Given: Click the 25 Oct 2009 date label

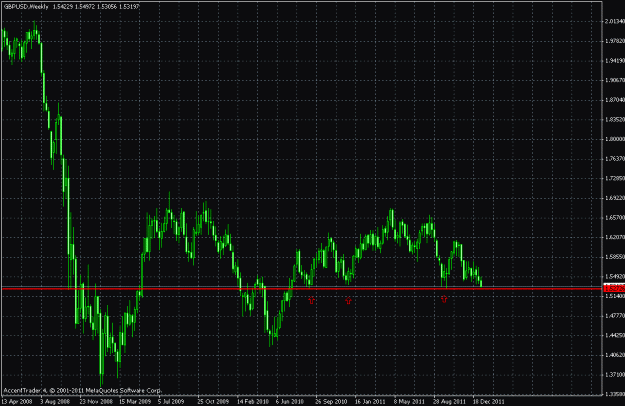Looking at the screenshot, I should (x=213, y=401).
